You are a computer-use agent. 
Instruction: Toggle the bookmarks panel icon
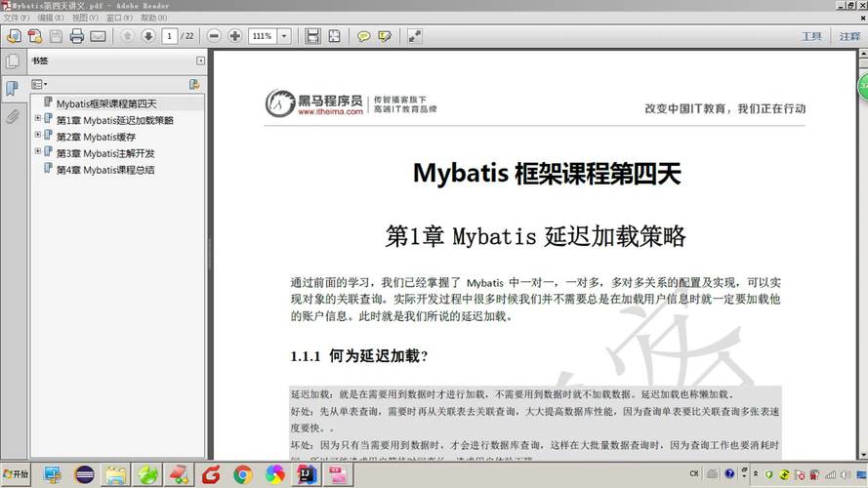point(13,88)
